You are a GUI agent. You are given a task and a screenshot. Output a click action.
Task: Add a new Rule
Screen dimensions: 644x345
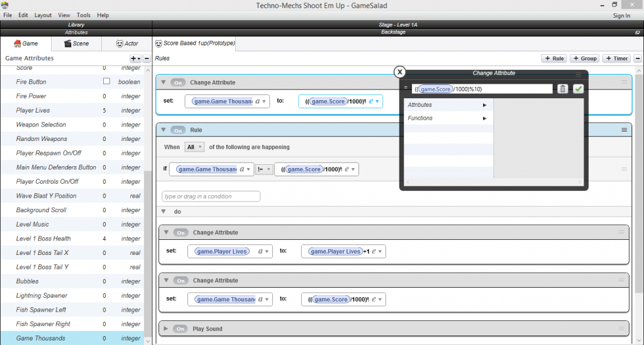click(x=554, y=59)
